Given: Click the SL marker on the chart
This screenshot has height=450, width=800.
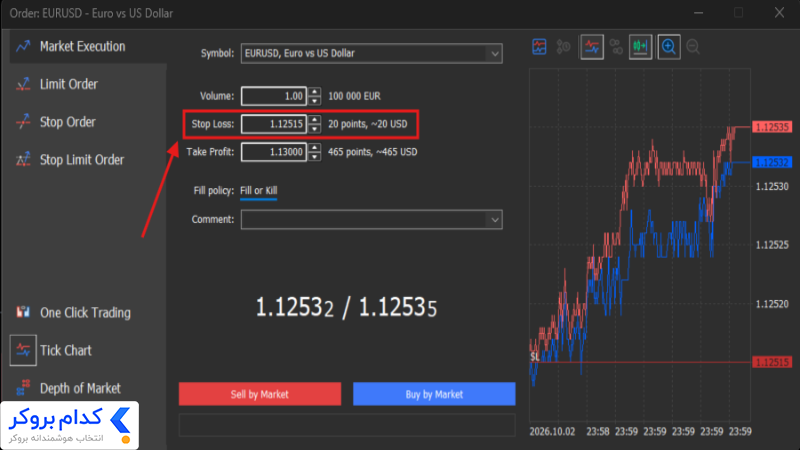Looking at the screenshot, I should [535, 357].
